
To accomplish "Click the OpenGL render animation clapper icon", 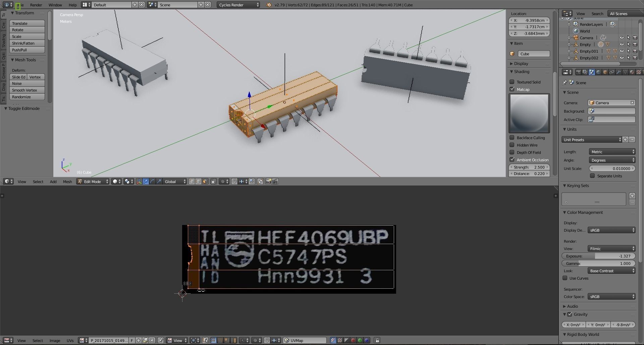I will click(275, 181).
